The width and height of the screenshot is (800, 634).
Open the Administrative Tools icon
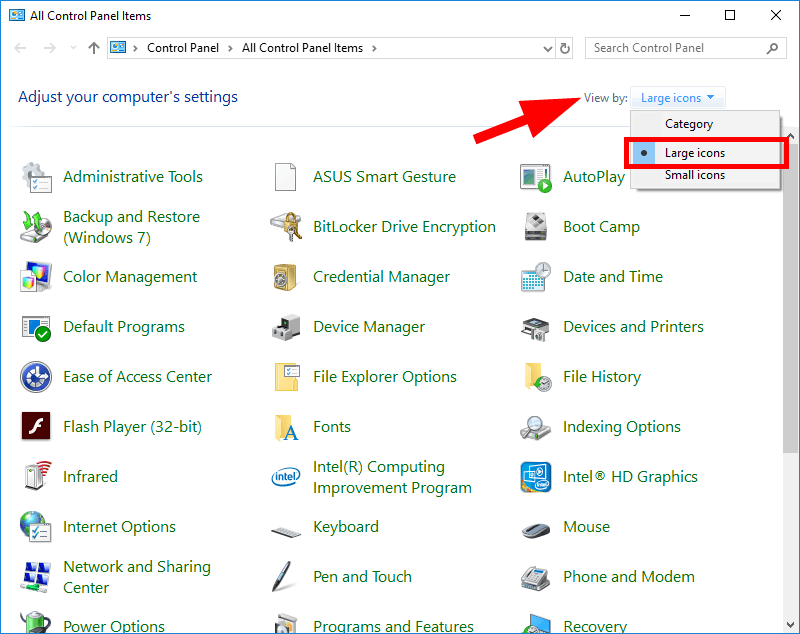[37, 177]
